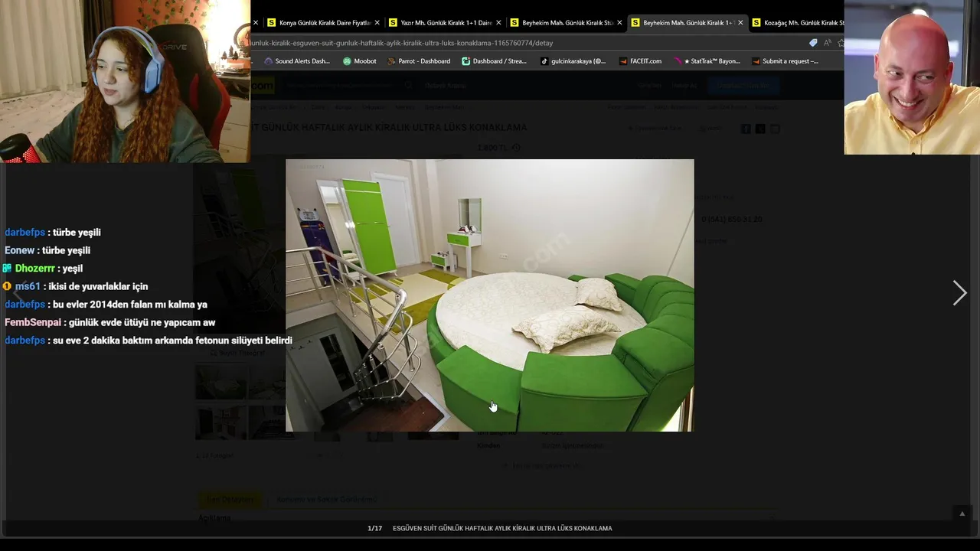980x551 pixels.
Task: Click the scroll-to-top arrow at bottom right
Action: coord(962,514)
